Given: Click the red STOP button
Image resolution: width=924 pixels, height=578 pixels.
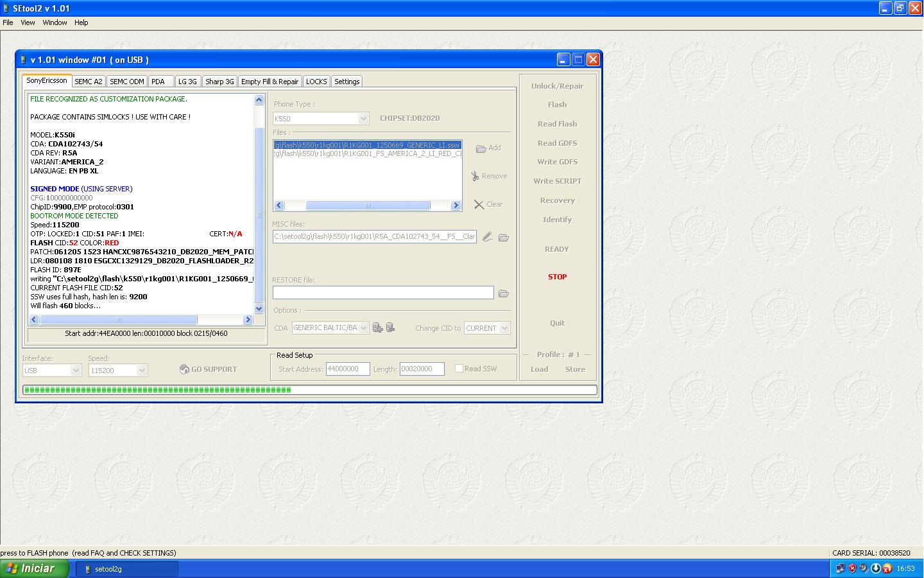Looking at the screenshot, I should [x=557, y=277].
